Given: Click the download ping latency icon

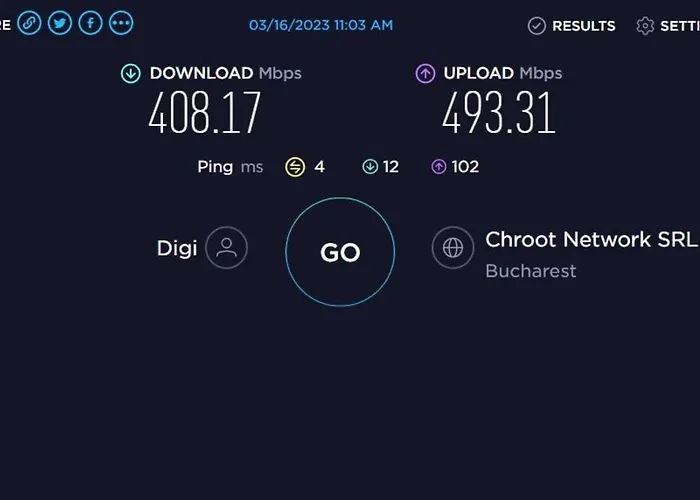Looking at the screenshot, I should point(370,167).
